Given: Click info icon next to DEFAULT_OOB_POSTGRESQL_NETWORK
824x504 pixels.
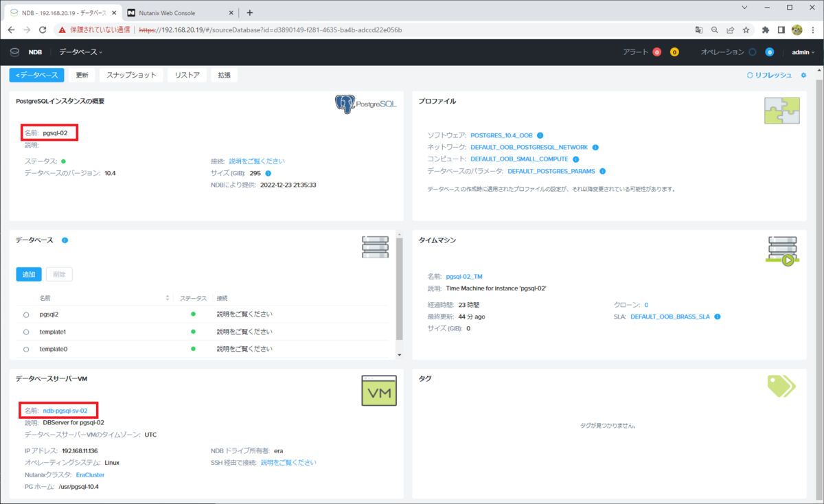Looking at the screenshot, I should (x=595, y=147).
